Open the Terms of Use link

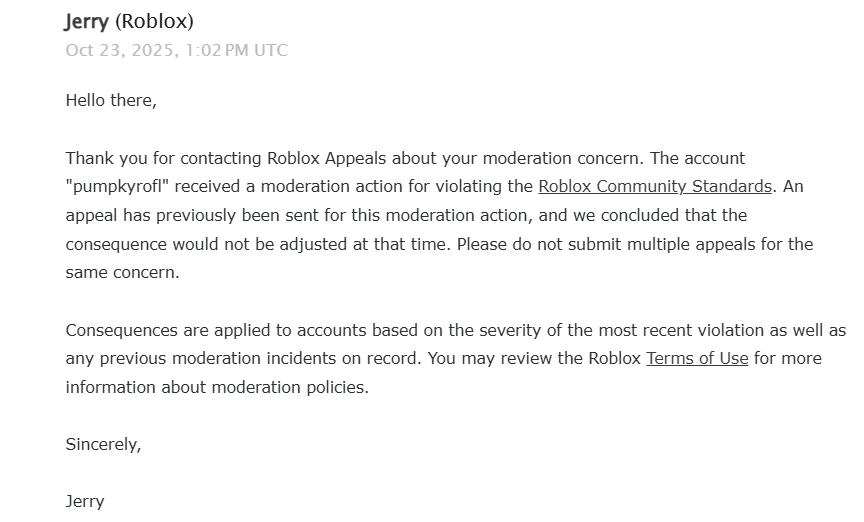tap(697, 358)
